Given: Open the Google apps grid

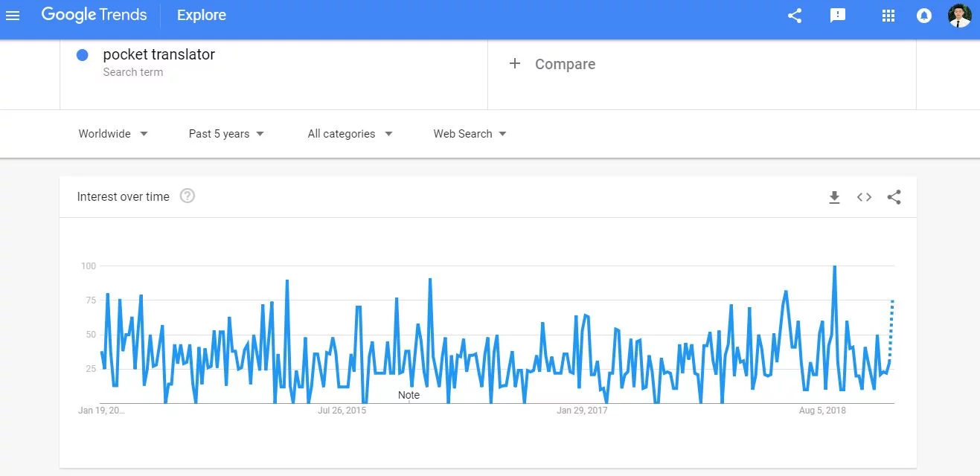Looking at the screenshot, I should click(x=888, y=16).
